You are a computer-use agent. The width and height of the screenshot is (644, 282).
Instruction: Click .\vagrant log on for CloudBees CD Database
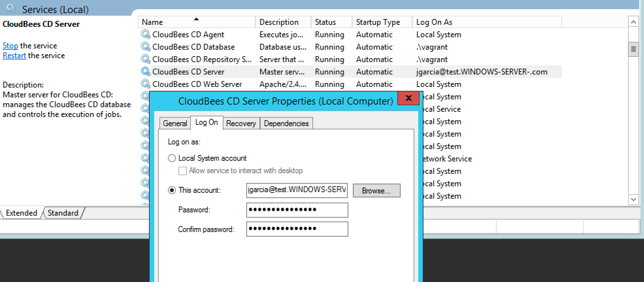pyautogui.click(x=432, y=47)
